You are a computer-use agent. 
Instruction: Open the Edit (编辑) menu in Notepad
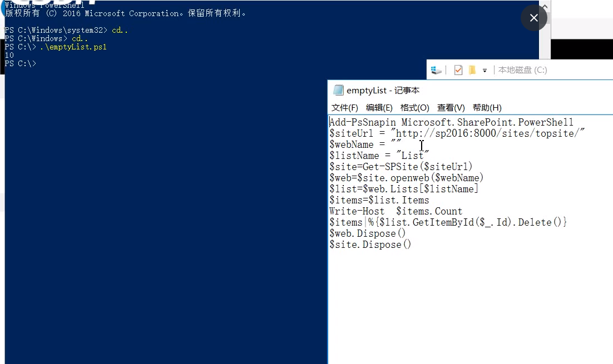(x=379, y=108)
